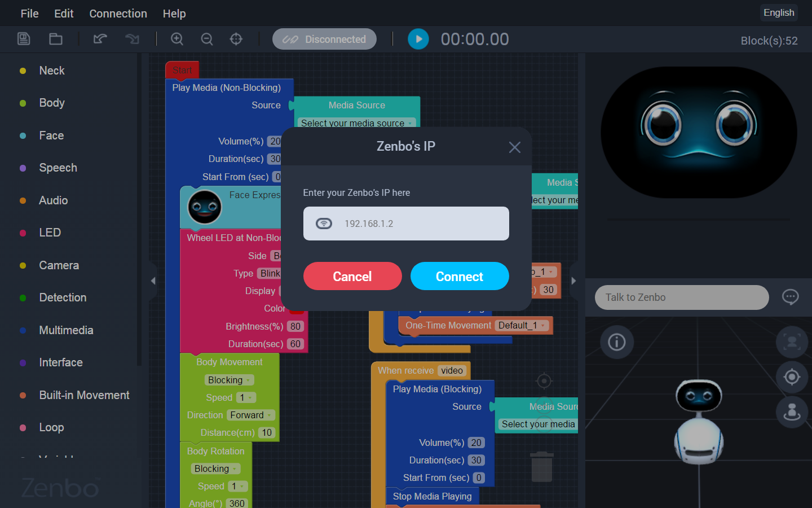Viewport: 812px width, 508px height.
Task: Click the redo arrow icon
Action: click(132, 39)
